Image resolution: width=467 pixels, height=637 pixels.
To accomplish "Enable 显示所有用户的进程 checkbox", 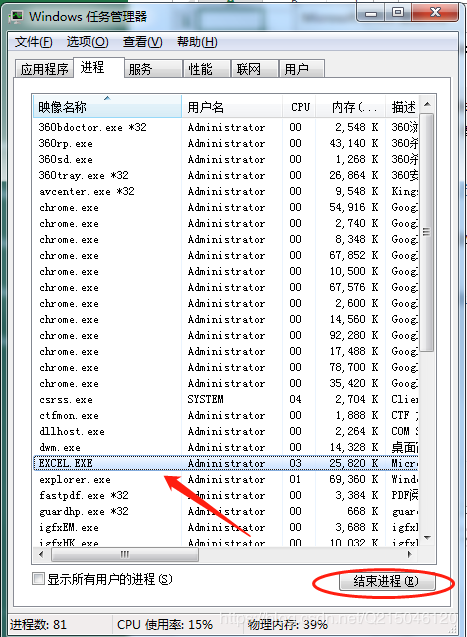I will click(38, 578).
